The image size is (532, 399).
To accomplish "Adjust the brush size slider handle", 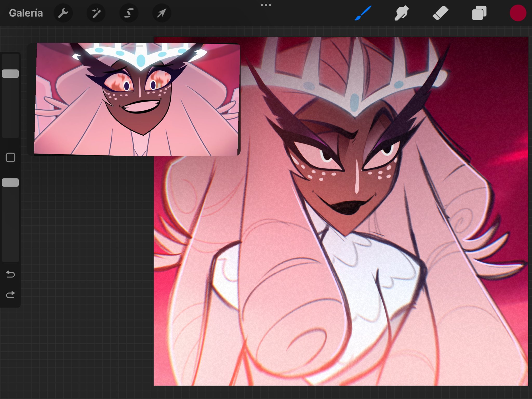I will (10, 74).
